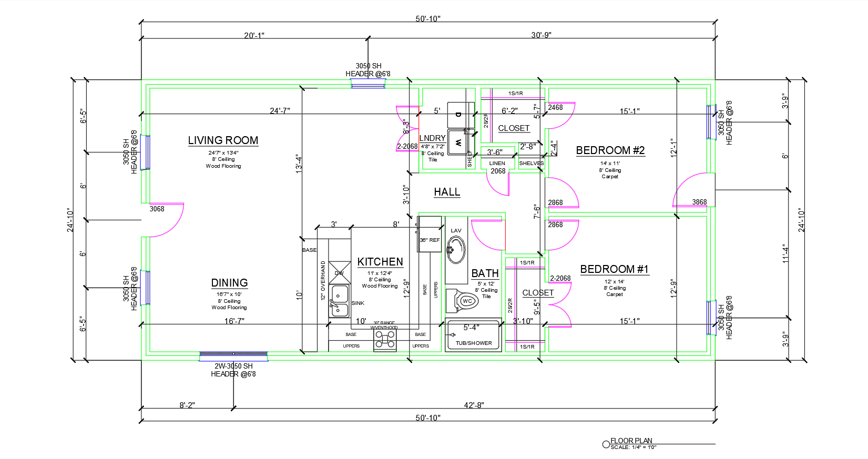Image resolution: width=868 pixels, height=459 pixels.
Task: Click the HALL label
Action: click(447, 192)
